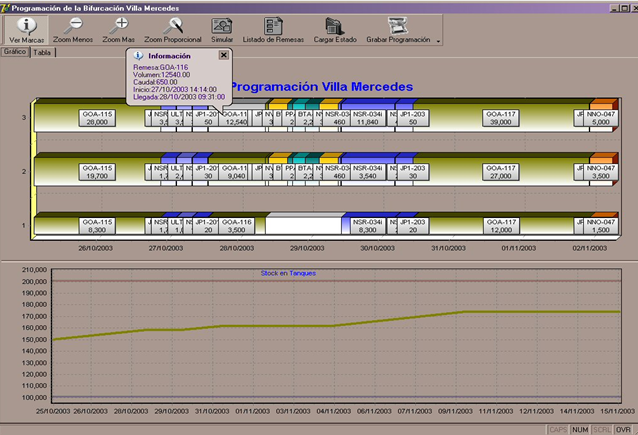Screen dimensions: 638x435
Task: Close the Información popup
Action: 224,55
